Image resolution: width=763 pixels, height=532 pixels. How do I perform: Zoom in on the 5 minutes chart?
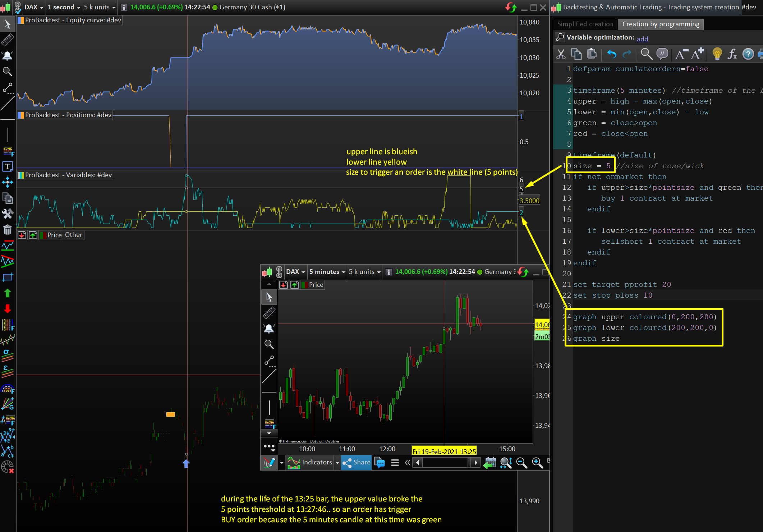point(537,463)
